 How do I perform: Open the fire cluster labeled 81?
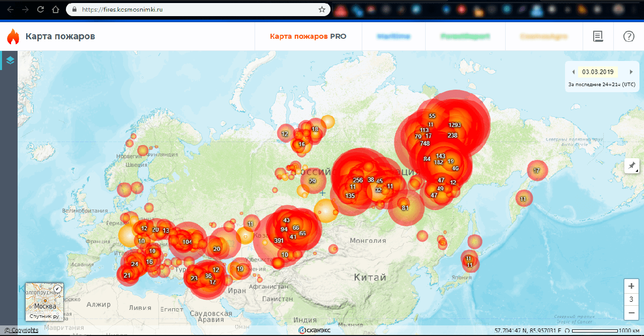[405, 208]
